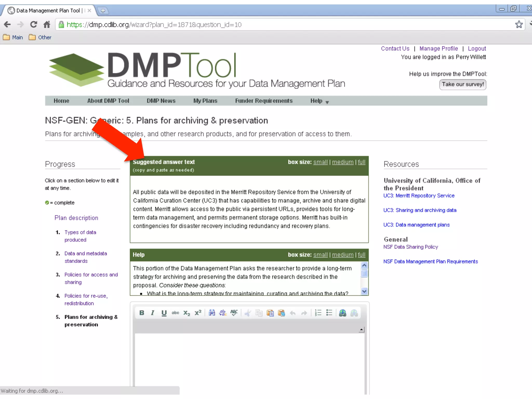
Task: Toggle superscript formatting
Action: point(198,313)
